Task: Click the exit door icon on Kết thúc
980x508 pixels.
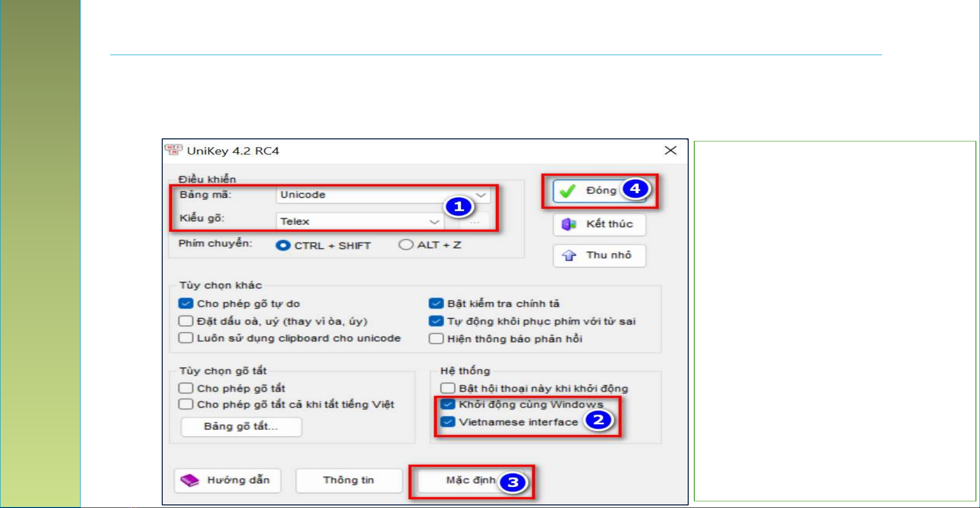Action: click(569, 224)
